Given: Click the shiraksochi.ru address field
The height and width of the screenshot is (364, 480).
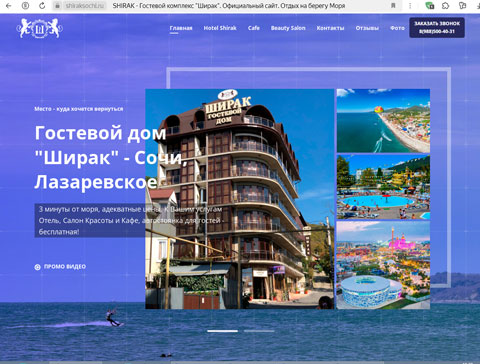Looking at the screenshot, I should point(85,6).
